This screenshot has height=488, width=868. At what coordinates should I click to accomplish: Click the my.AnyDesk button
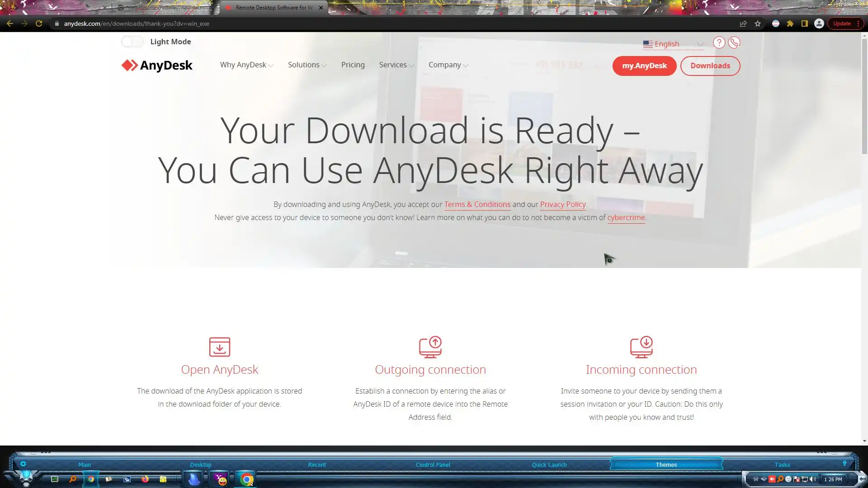click(x=644, y=66)
